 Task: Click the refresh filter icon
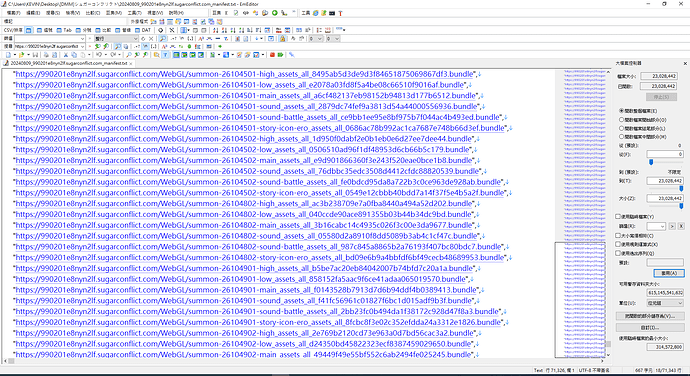tap(143, 39)
